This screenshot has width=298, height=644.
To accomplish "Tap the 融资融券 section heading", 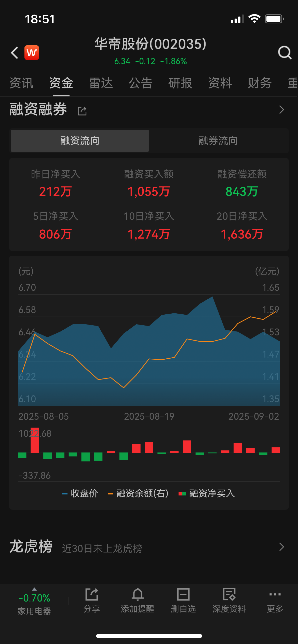I will point(38,109).
